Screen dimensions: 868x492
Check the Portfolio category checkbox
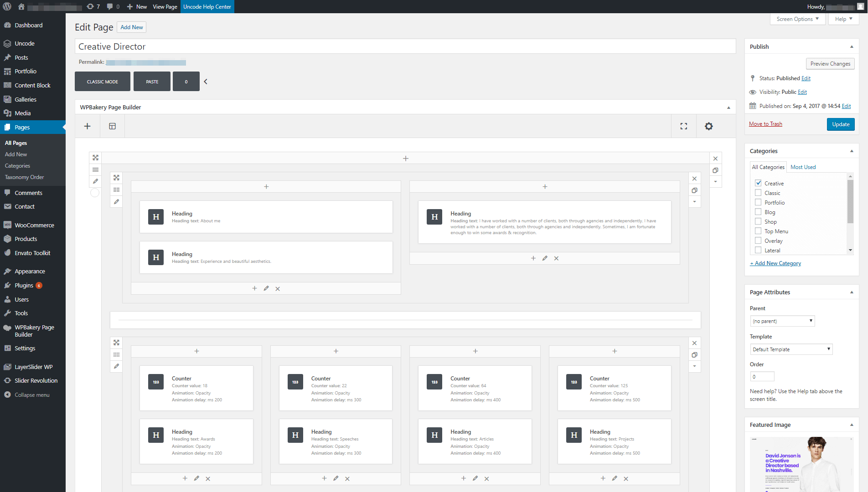click(x=758, y=202)
